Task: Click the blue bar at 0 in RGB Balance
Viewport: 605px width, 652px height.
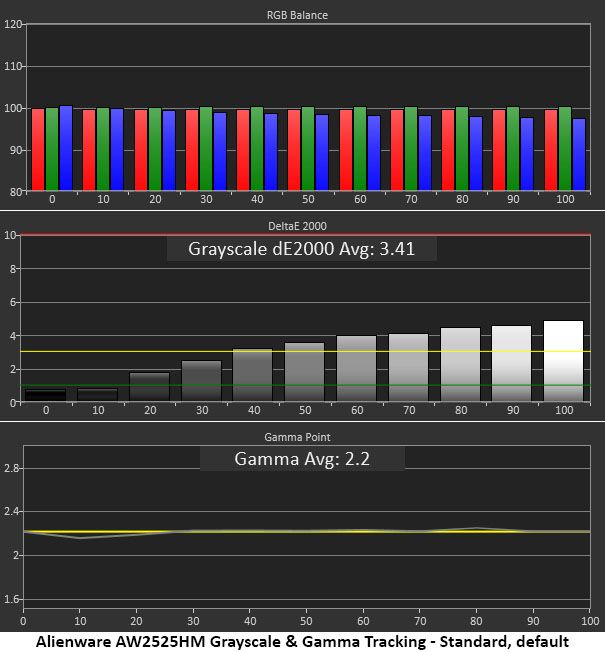Action: click(66, 148)
